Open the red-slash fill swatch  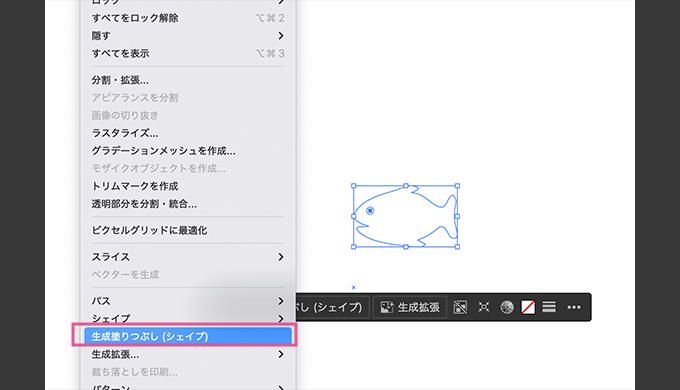point(528,307)
